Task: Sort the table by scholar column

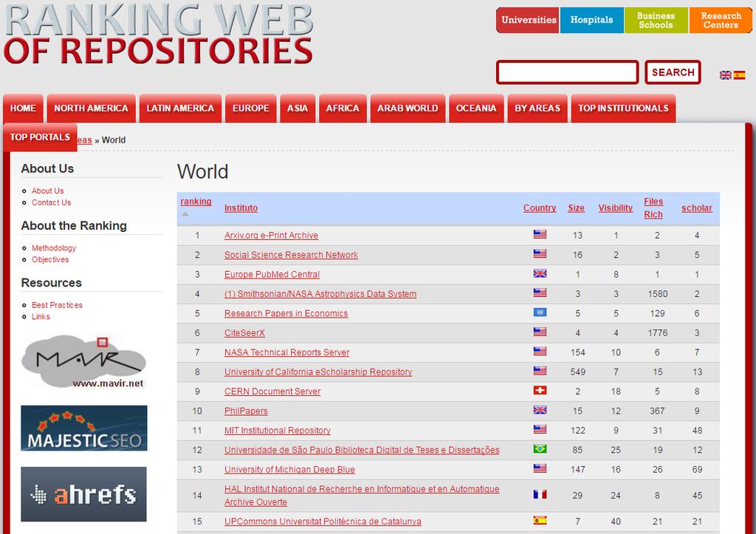Action: pos(697,208)
